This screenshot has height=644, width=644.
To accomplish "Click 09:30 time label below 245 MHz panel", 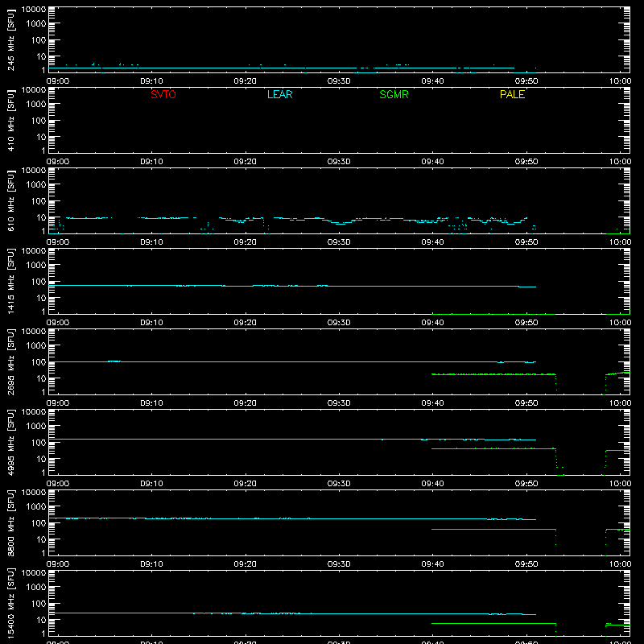I will [x=339, y=81].
